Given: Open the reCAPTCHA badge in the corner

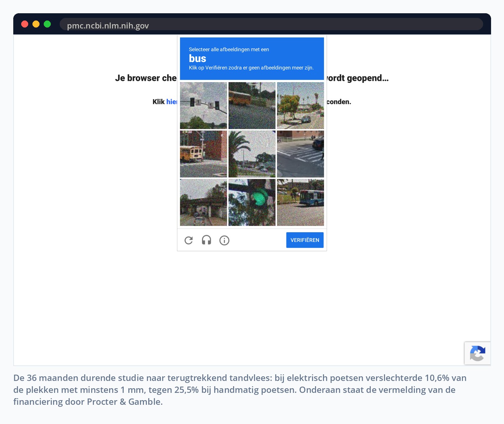Looking at the screenshot, I should 477,353.
